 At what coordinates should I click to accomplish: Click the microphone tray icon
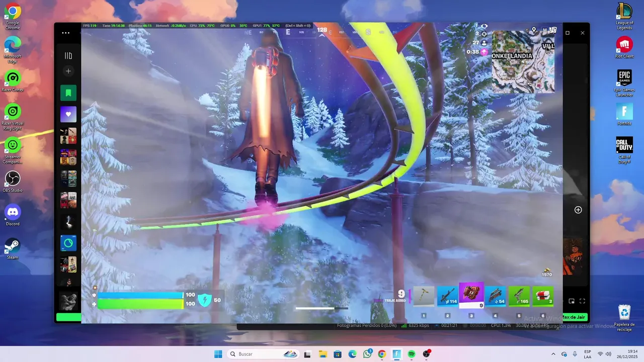[575, 354]
